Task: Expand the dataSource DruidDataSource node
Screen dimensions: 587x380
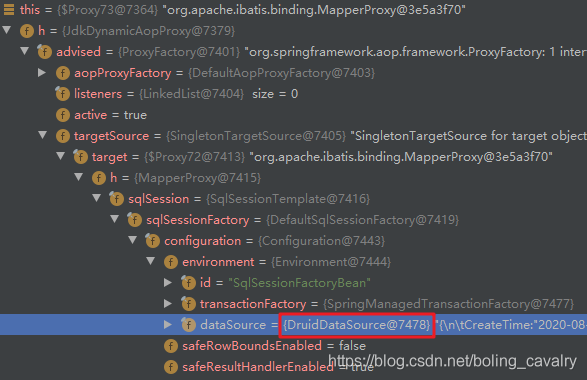Action: pos(168,324)
